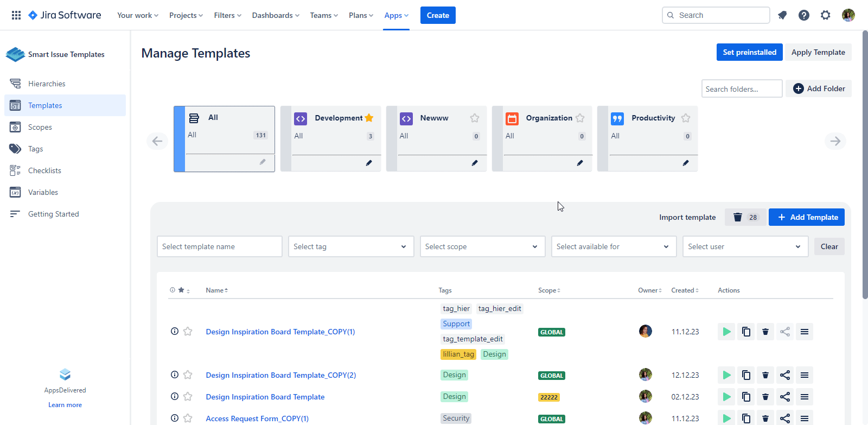Go to Hierarchies in the sidebar
Image resolution: width=868 pixels, height=425 pixels.
click(47, 84)
